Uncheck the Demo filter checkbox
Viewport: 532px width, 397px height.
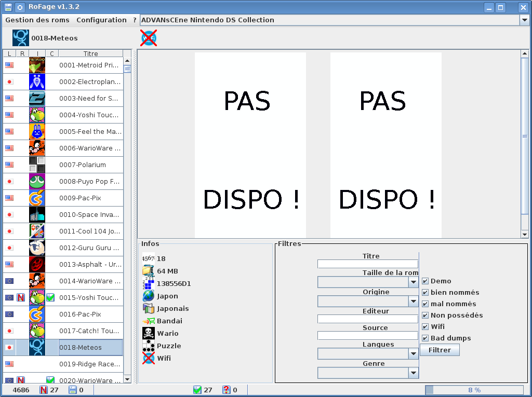[425, 281]
